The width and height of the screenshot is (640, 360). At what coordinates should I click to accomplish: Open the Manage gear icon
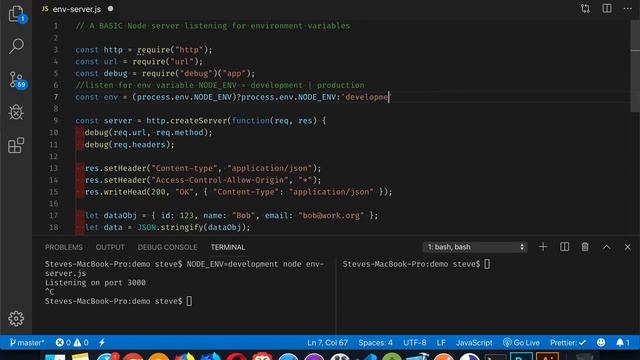pos(16,318)
